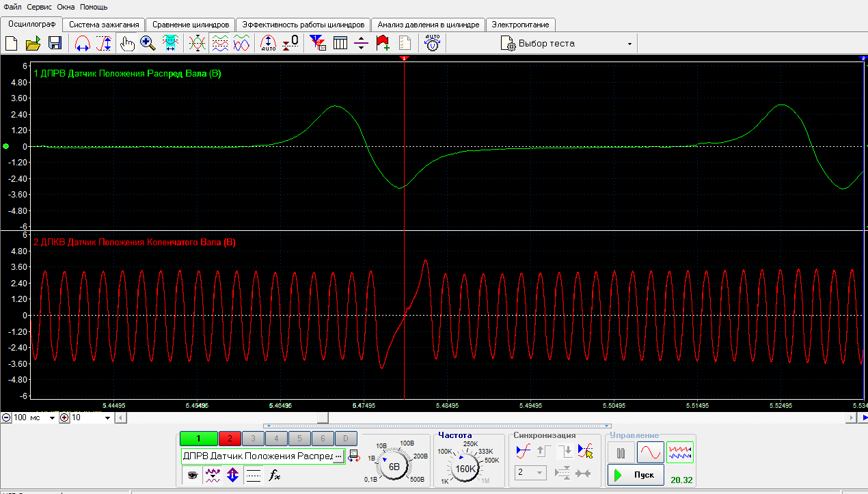Screen dimensions: 868x494
Task: Open the sync channel dropdown showing 2
Action: [x=531, y=472]
